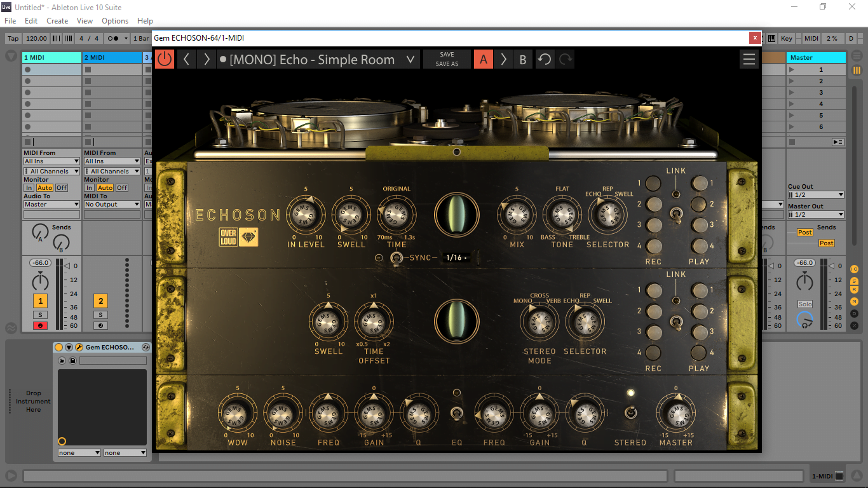The image size is (868, 488).
Task: Enable REC head 1 in first unit
Action: coord(653,184)
